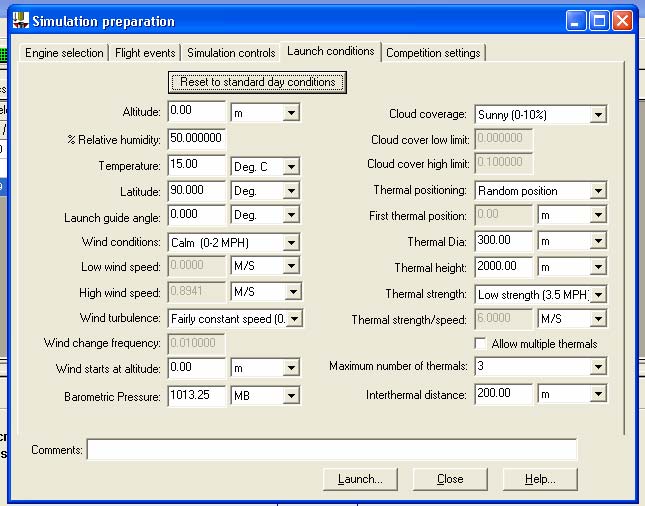645x506 pixels.
Task: Focus the Barometric Pressure input field
Action: (197, 395)
